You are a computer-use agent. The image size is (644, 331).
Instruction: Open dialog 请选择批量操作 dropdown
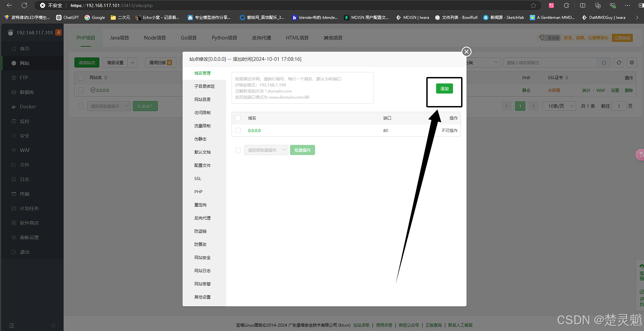coord(266,150)
